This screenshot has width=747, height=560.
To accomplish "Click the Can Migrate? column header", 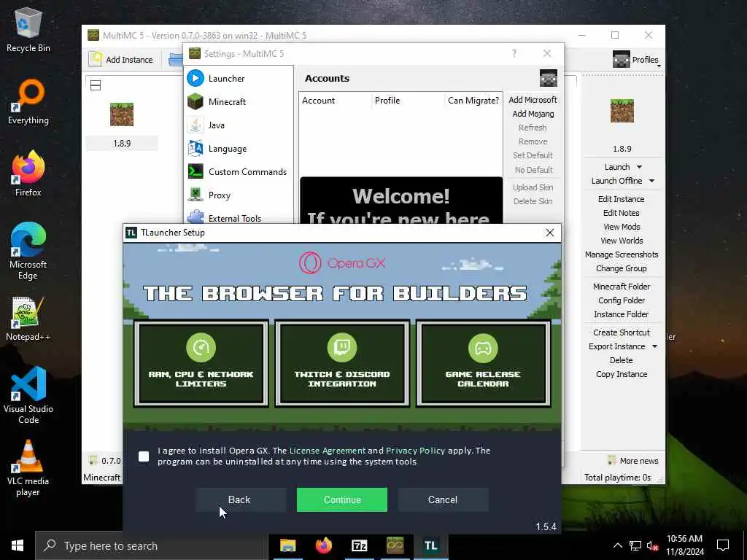I will pyautogui.click(x=473, y=101).
